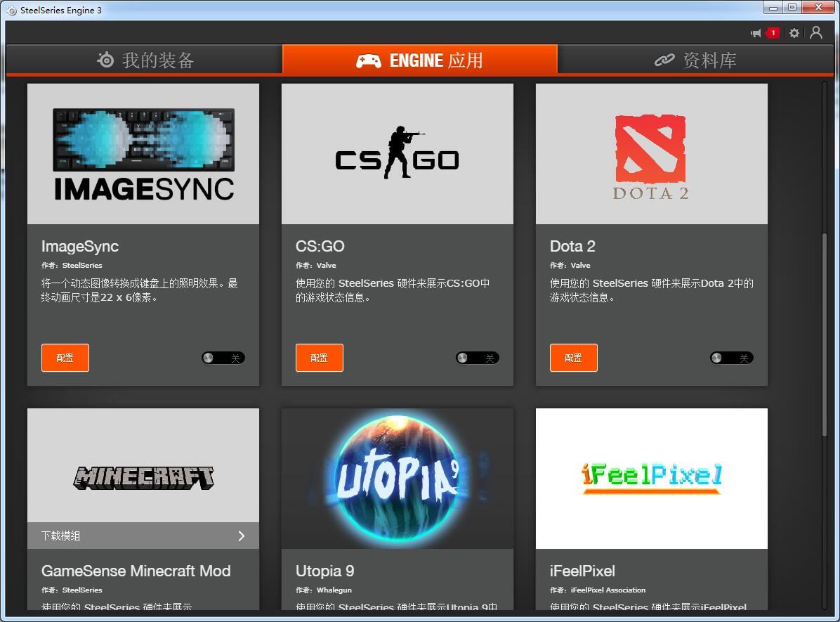Click the iFeelPixel logo thumbnail
The image size is (840, 622).
652,479
